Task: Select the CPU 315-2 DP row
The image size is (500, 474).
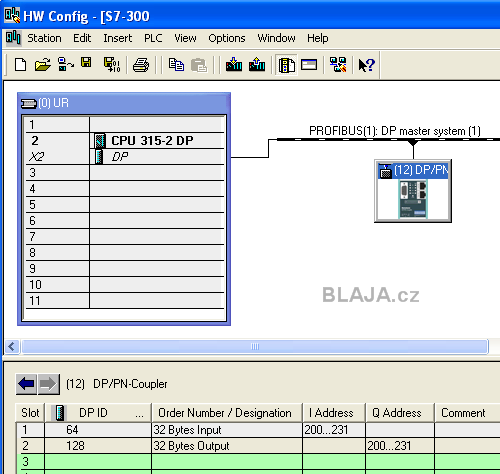Action: tap(125, 141)
